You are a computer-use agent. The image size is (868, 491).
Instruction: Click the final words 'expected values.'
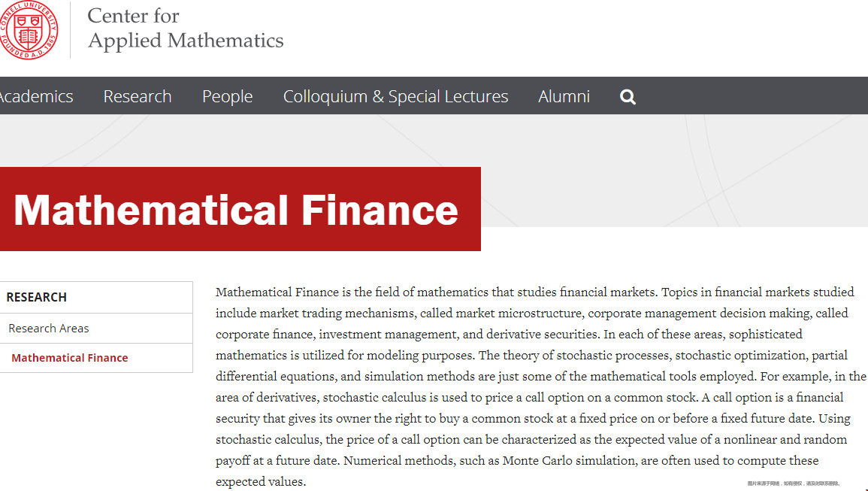click(261, 481)
